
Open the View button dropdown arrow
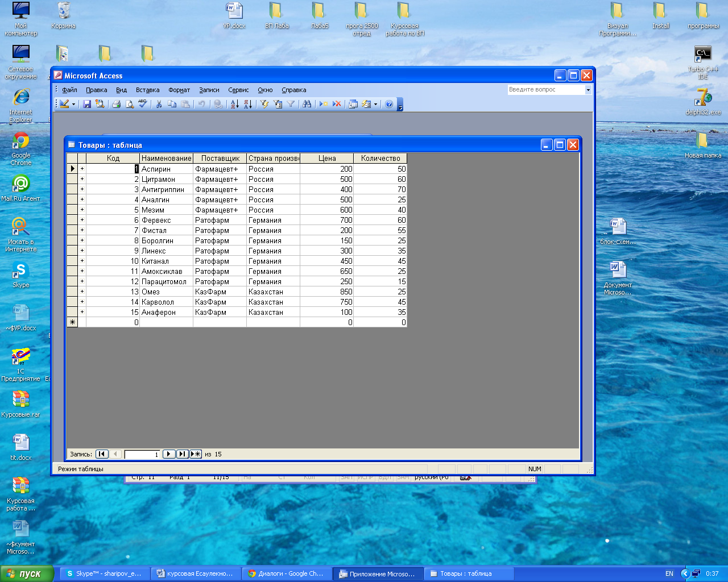(73, 104)
